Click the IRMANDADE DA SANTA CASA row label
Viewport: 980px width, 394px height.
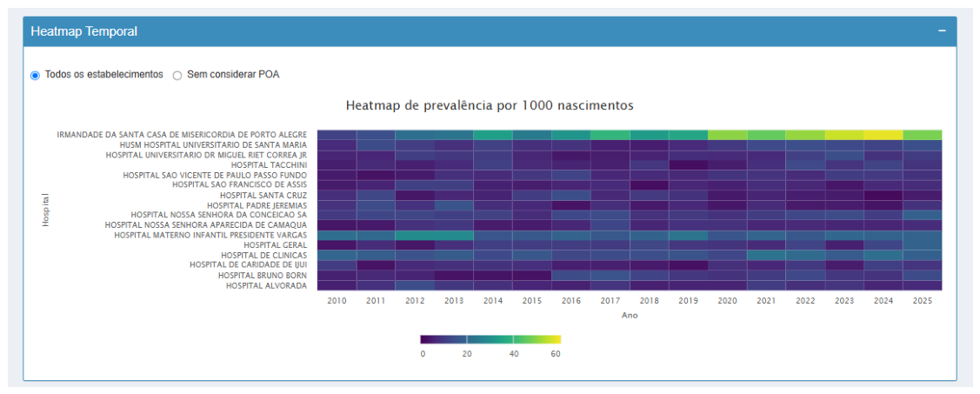point(182,135)
